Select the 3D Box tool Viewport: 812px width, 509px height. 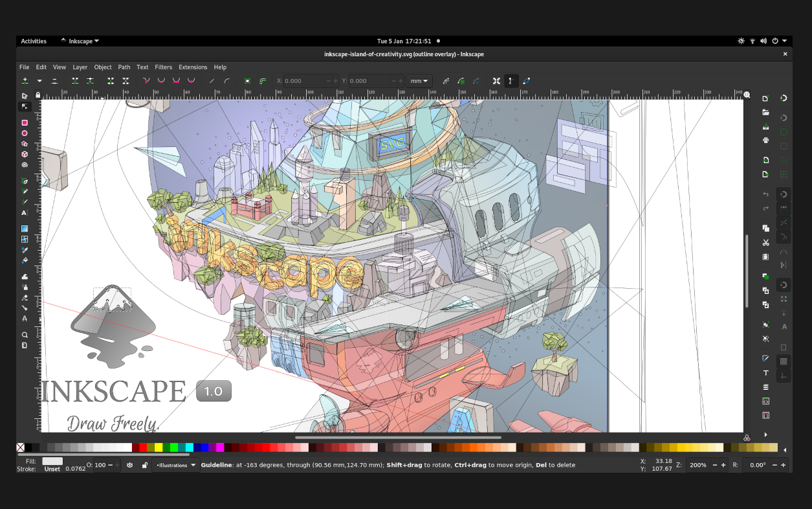(25, 155)
